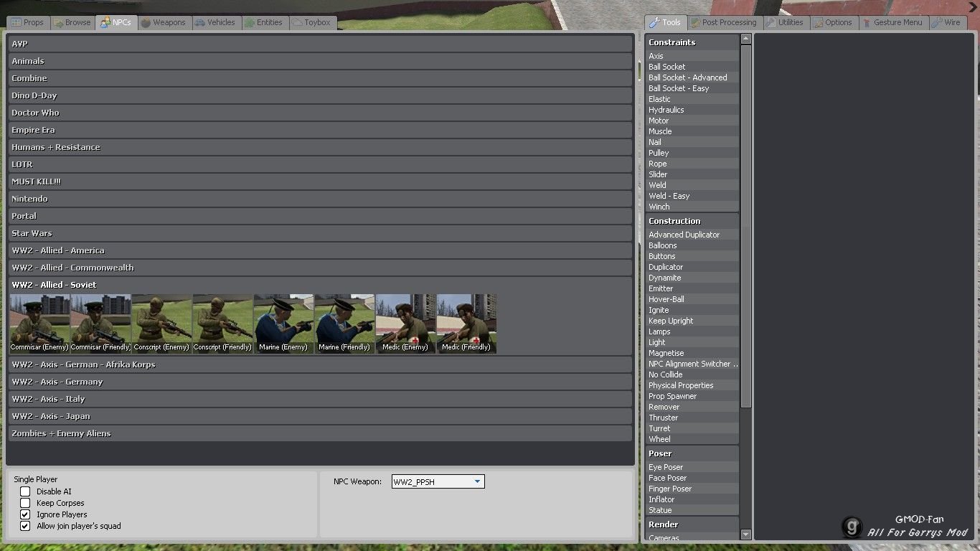This screenshot has height=551, width=980.
Task: Expand the AVP category
Action: pos(320,44)
